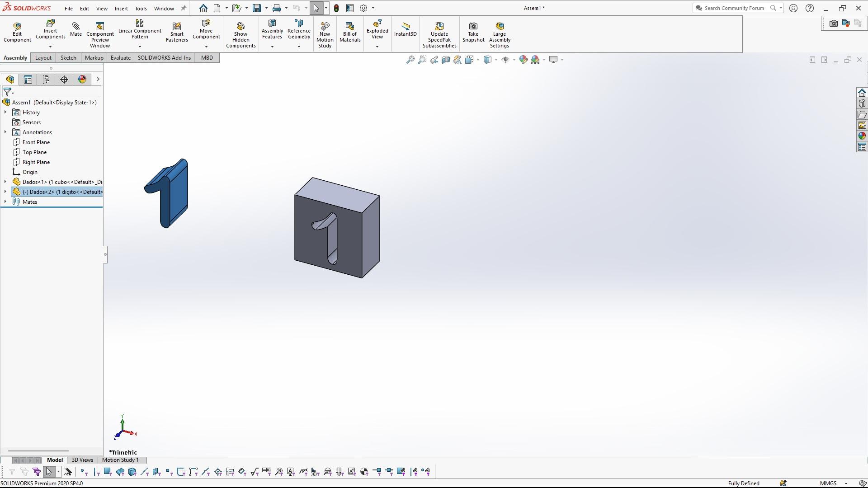Choose Linear Component Pattern
868x488 pixels.
(x=140, y=29)
